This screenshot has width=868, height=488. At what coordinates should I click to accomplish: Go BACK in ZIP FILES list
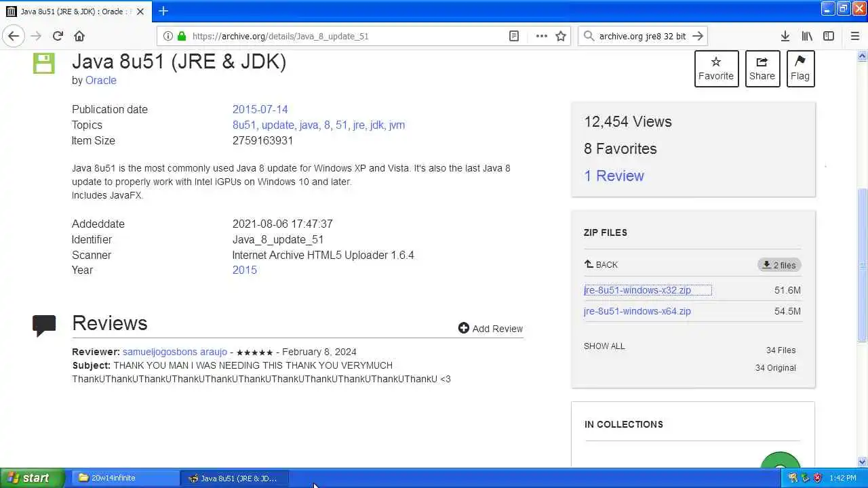pyautogui.click(x=601, y=265)
